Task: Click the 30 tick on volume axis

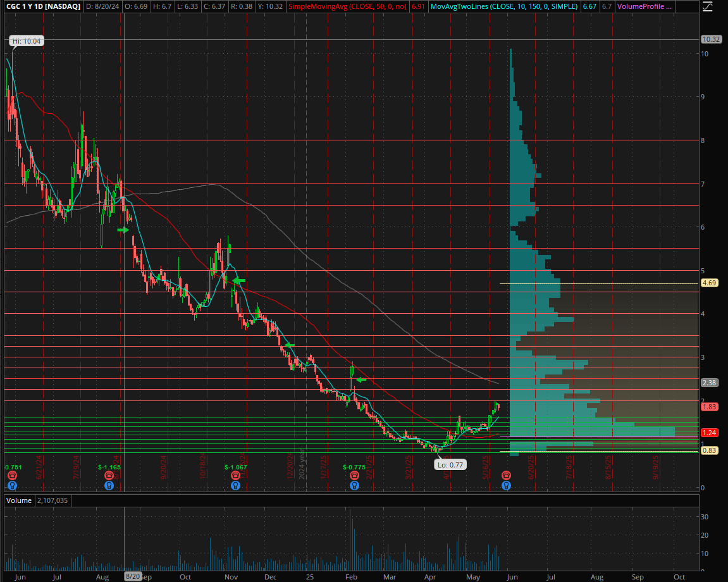Action: (705, 516)
